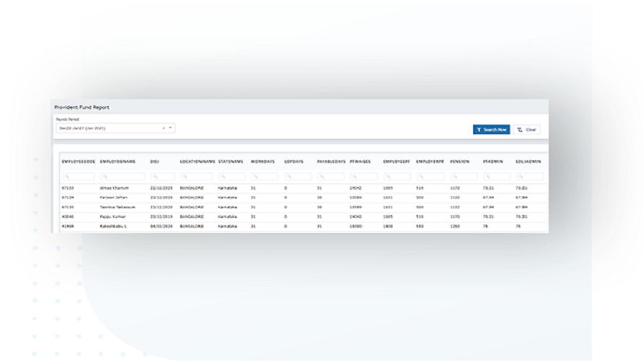The width and height of the screenshot is (644, 362).
Task: Click the EMPLOYEEPF column header
Action: coord(397,161)
